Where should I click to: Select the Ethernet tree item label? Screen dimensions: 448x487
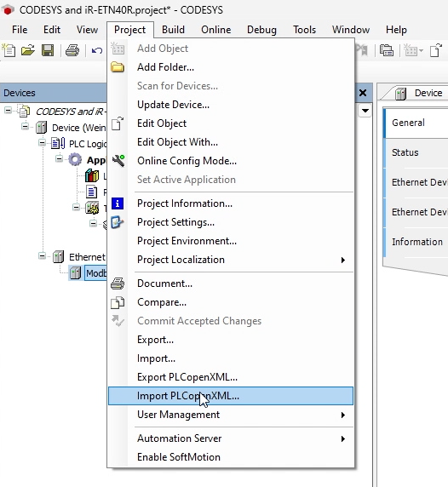88,257
